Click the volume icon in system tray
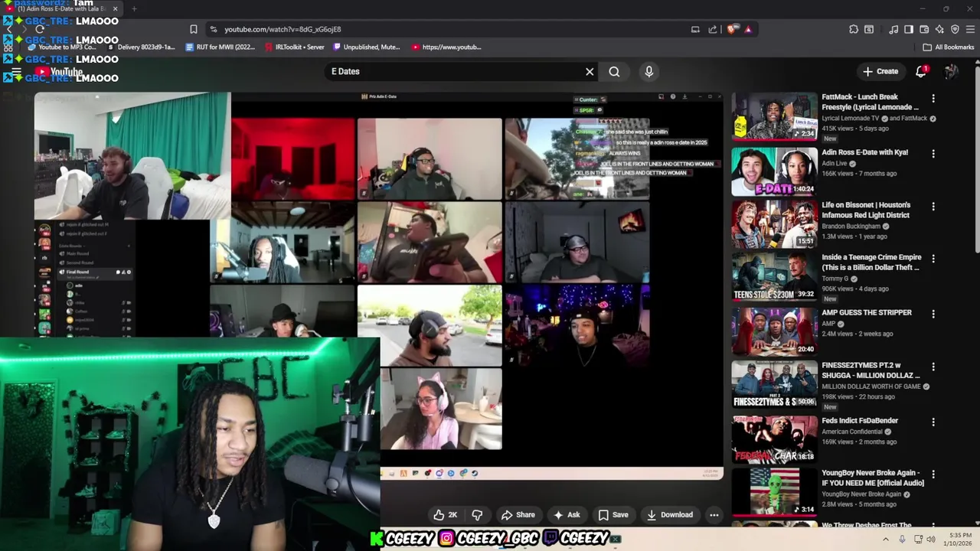The height and width of the screenshot is (551, 980). 931,539
